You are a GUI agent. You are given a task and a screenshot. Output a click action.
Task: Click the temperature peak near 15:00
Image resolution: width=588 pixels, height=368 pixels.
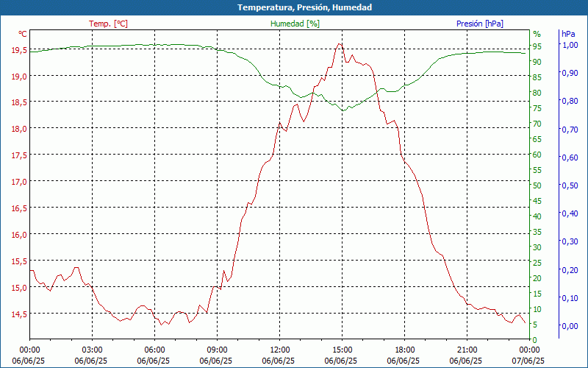(x=340, y=44)
